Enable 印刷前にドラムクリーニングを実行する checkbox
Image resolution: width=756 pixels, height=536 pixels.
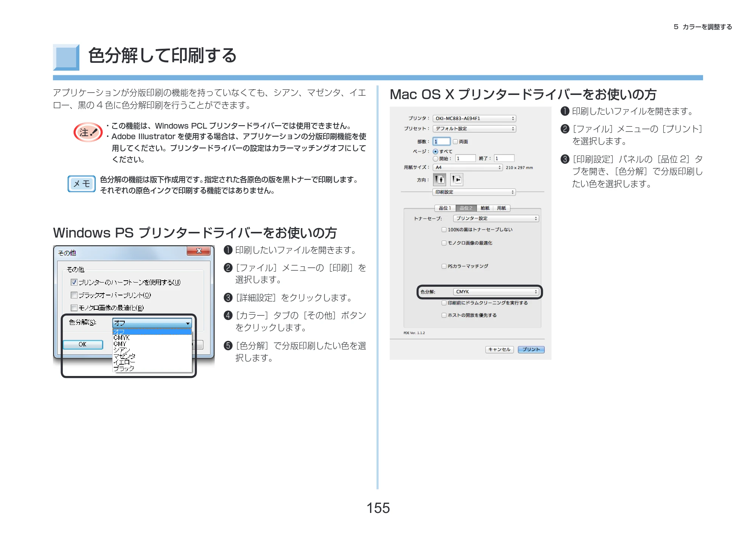coord(444,303)
